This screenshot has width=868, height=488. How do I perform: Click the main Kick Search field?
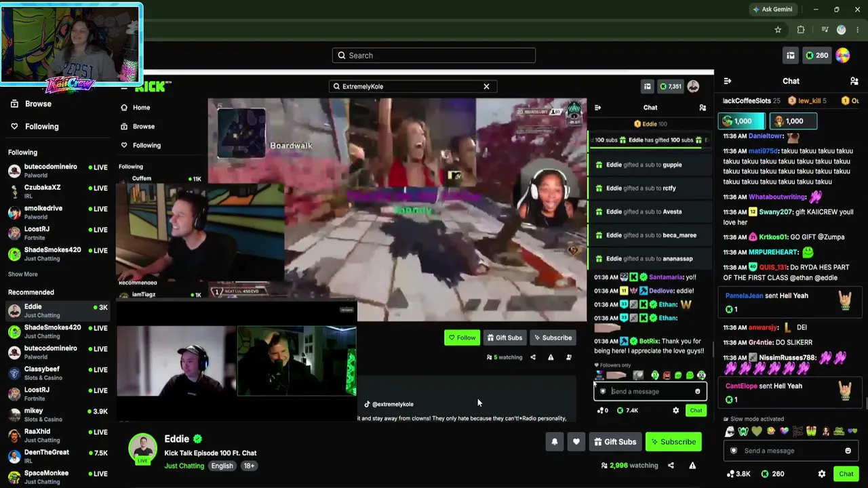(x=434, y=56)
